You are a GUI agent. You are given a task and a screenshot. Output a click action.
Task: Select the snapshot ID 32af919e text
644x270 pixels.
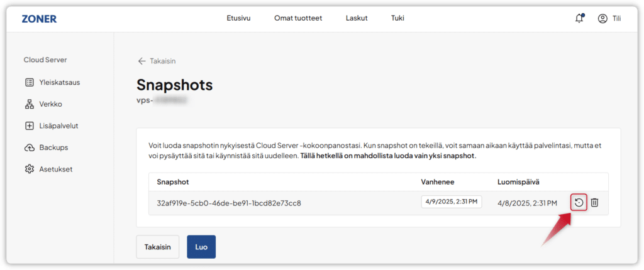coord(229,203)
